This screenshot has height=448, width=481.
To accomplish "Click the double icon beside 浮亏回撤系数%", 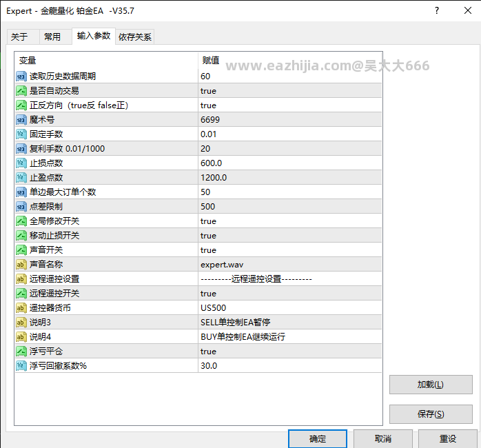I will click(x=21, y=366).
